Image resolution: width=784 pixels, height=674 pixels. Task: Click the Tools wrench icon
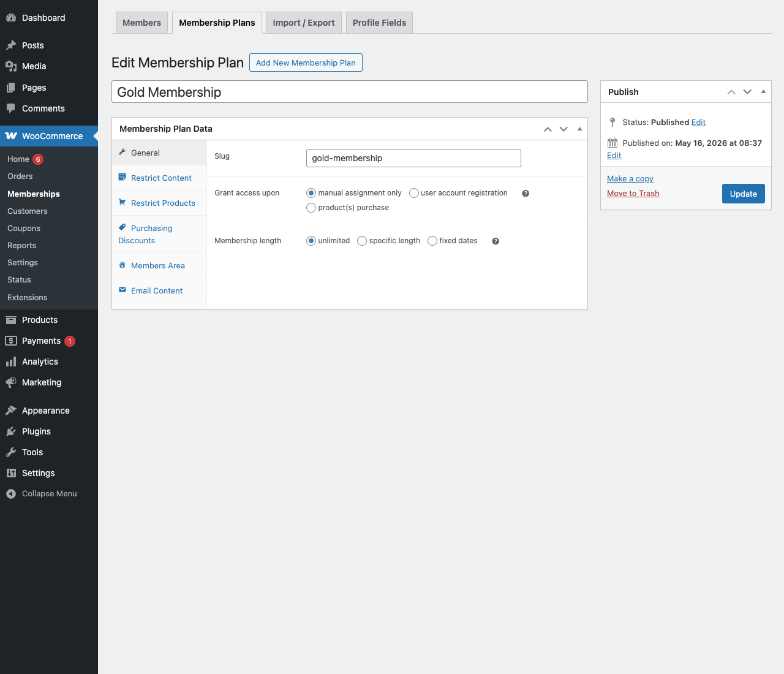point(11,452)
